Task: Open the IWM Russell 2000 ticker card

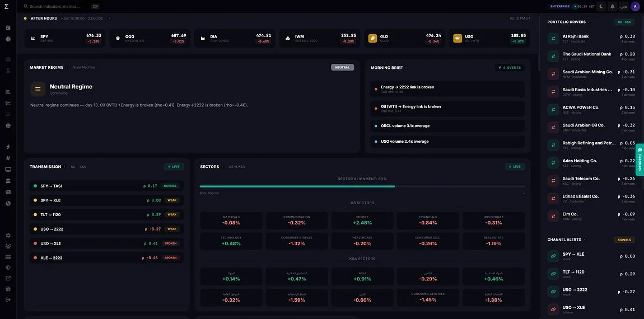Action: pos(320,38)
